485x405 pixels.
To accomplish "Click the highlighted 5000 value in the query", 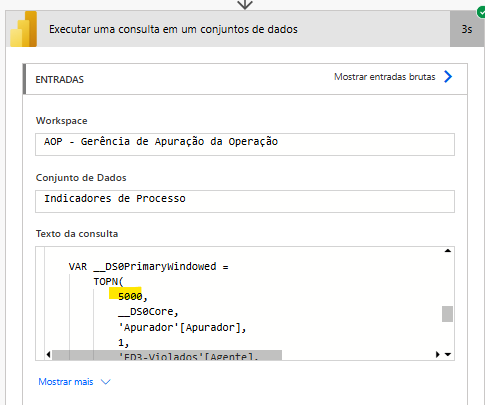I will pos(130,296).
